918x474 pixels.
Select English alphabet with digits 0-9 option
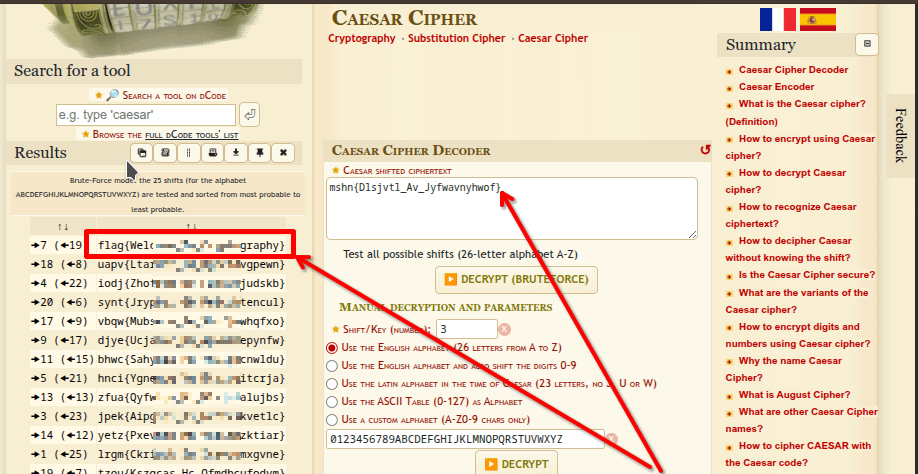[x=332, y=366]
